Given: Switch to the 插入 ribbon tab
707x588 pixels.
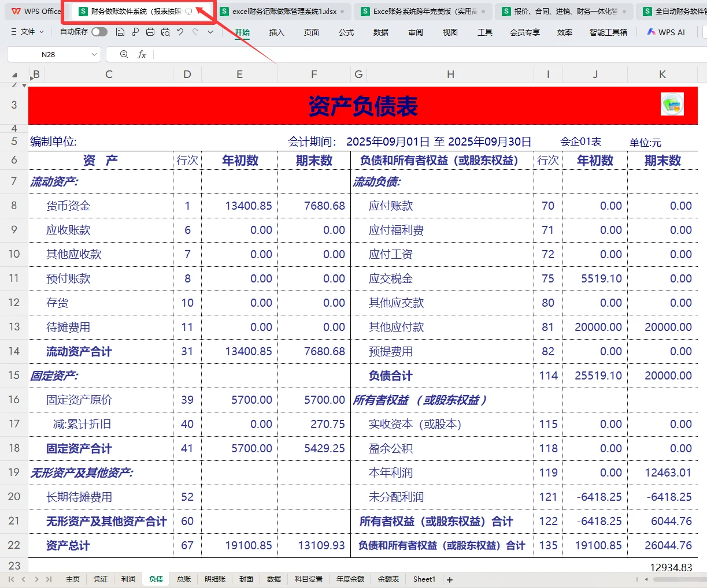Looking at the screenshot, I should 276,32.
